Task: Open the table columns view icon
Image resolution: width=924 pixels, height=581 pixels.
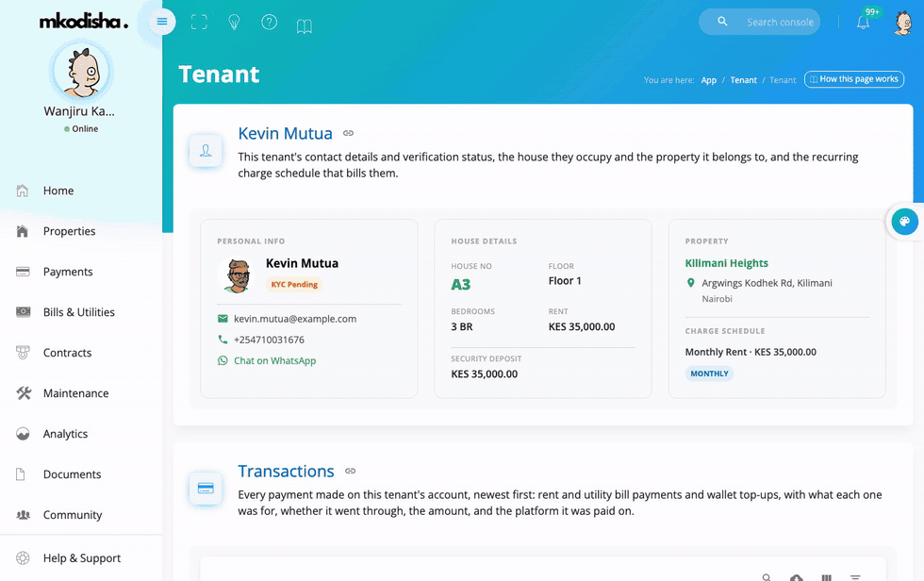Action: coord(826,577)
